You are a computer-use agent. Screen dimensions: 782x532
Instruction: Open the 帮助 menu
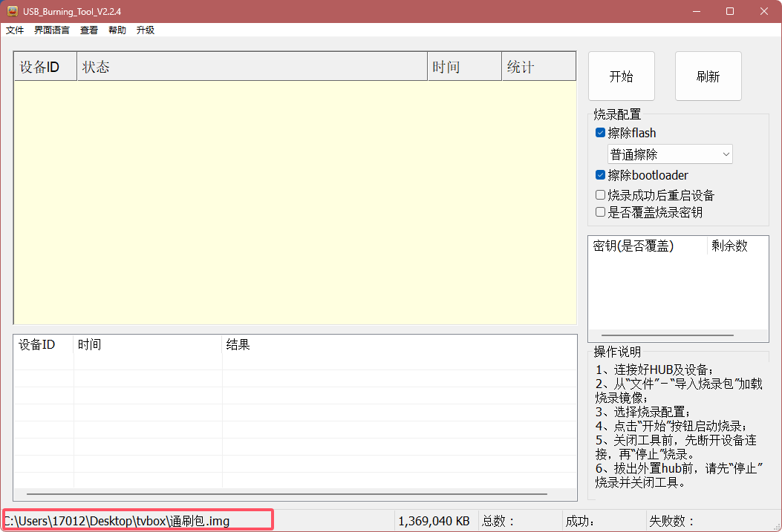[x=117, y=30]
